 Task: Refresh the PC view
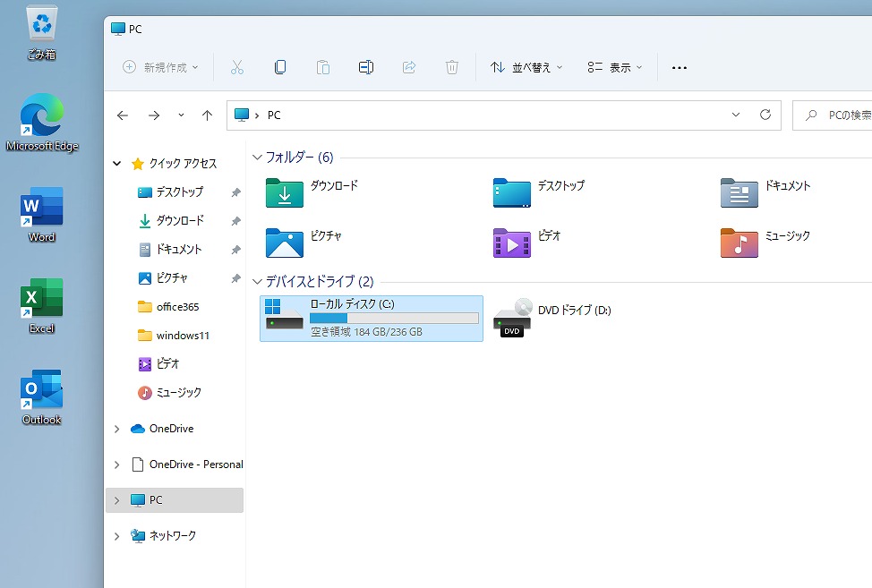click(765, 115)
